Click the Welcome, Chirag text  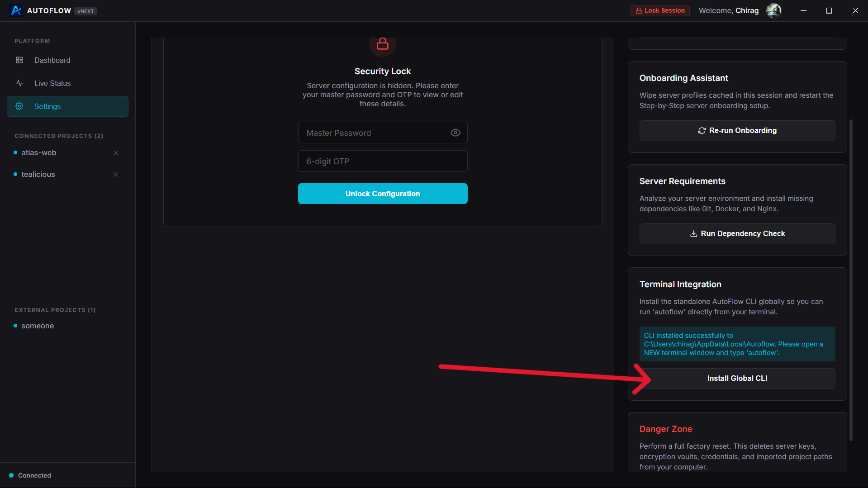[x=729, y=10]
